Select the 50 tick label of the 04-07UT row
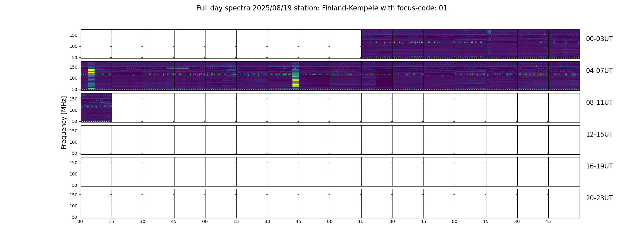 pos(75,89)
